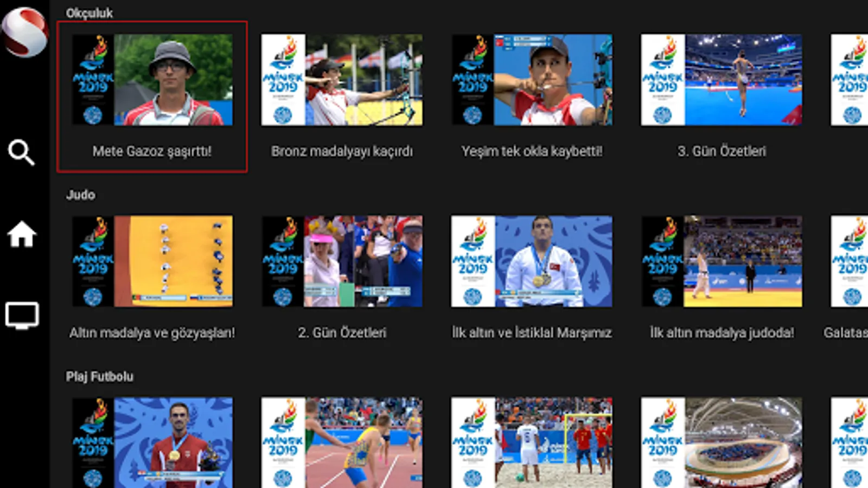The width and height of the screenshot is (868, 488).
Task: Open the search icon in sidebar
Action: click(21, 152)
